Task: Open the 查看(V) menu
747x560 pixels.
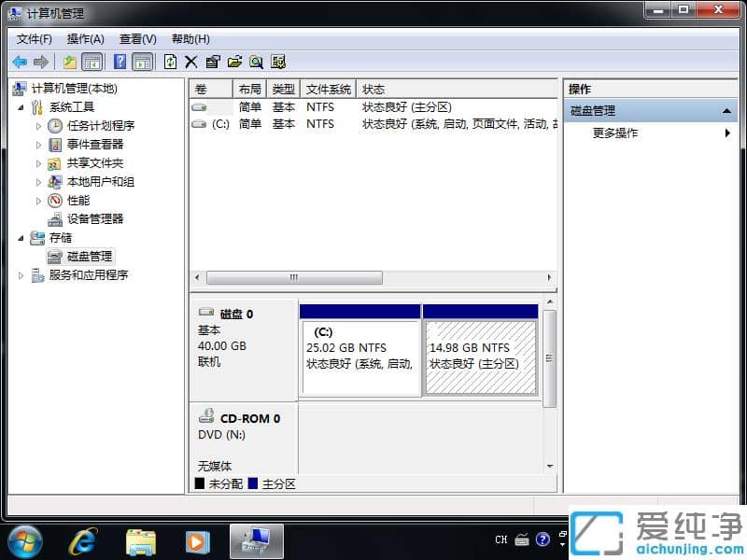Action: pos(136,39)
